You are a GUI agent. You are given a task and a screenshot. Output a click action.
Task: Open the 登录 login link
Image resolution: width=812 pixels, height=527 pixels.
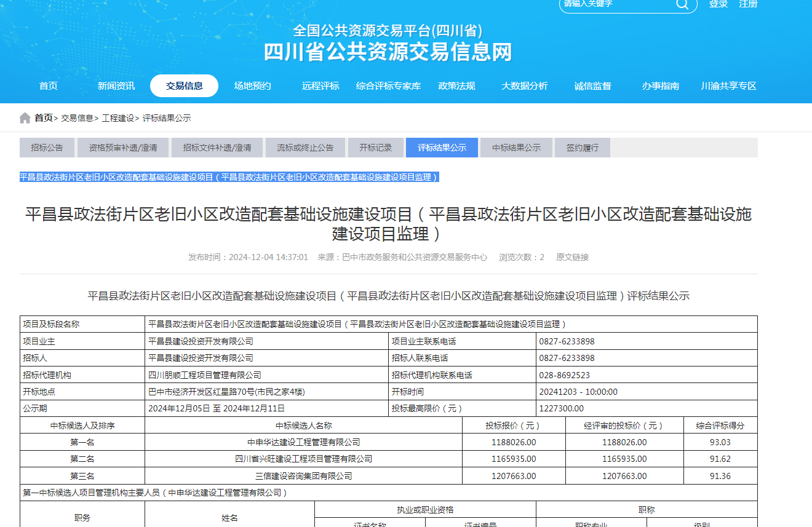click(x=718, y=4)
